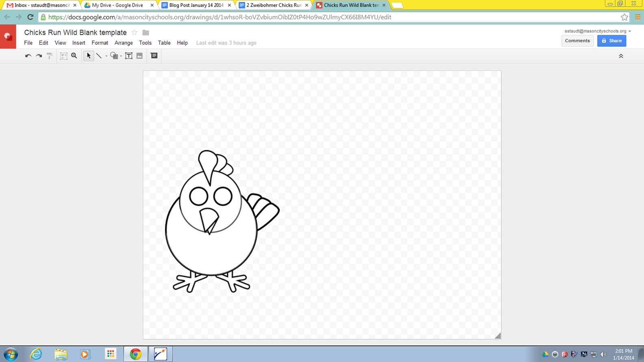The height and width of the screenshot is (362, 644).
Task: Choose the Select arrow cursor tool
Action: [88, 56]
